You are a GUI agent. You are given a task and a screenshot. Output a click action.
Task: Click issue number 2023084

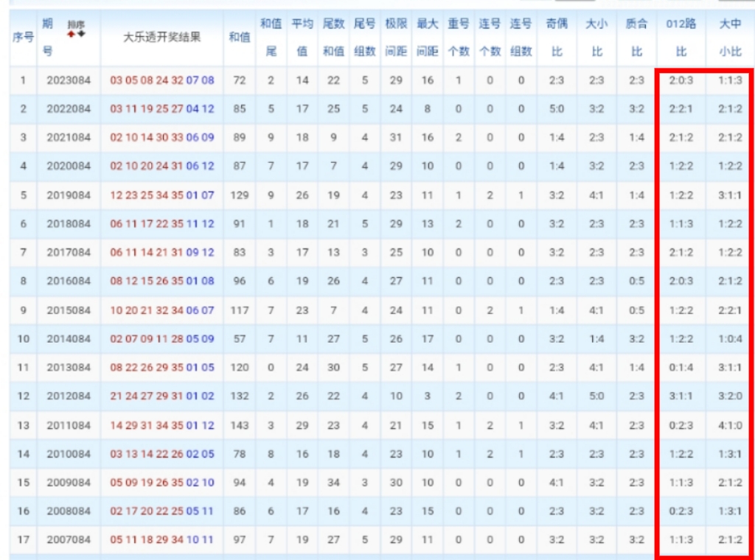pyautogui.click(x=69, y=80)
